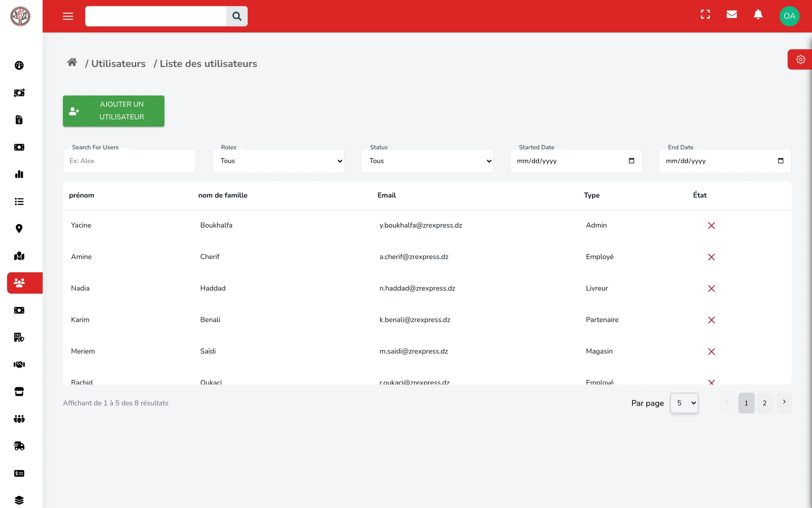Click the magnifier search button
Screen dimensions: 812x508
tap(237, 16)
